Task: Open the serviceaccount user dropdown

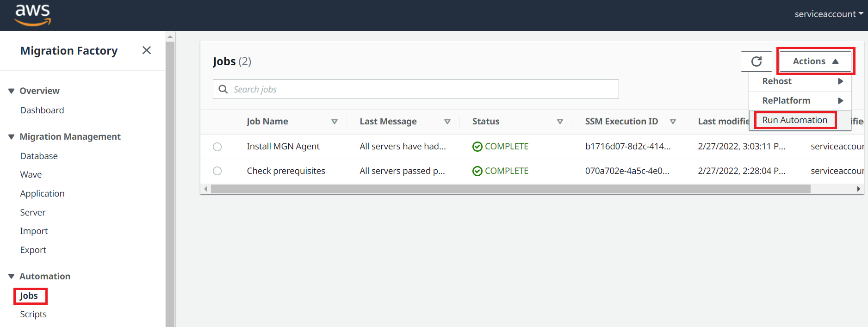Action: [829, 14]
